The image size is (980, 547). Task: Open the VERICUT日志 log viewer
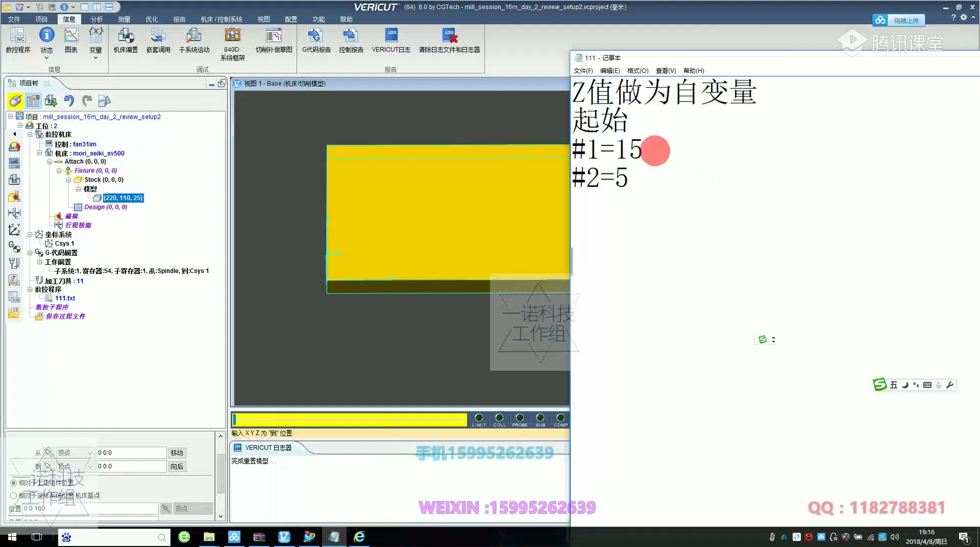point(391,41)
